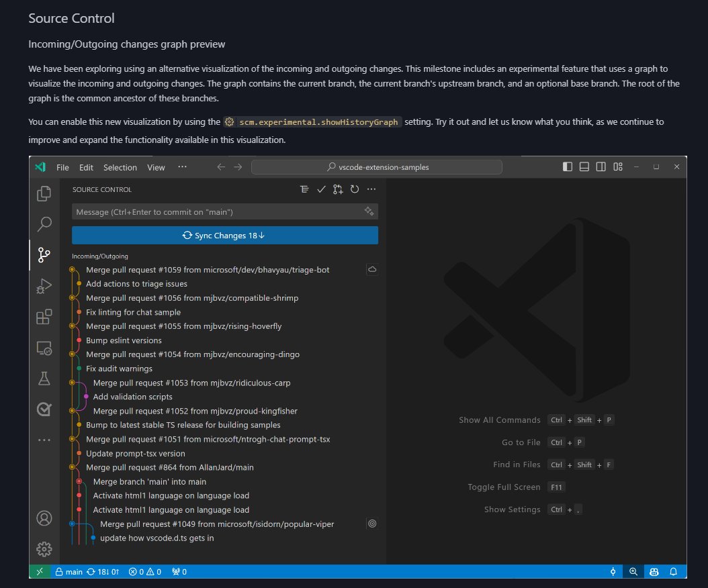The height and width of the screenshot is (588, 708).
Task: Click the VS Code logo in title bar
Action: pos(40,167)
